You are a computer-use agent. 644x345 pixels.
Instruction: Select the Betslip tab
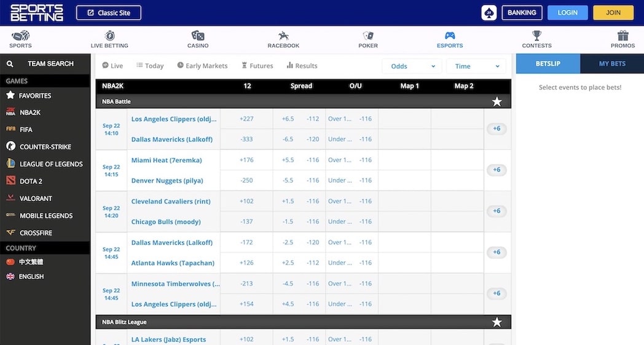(548, 64)
